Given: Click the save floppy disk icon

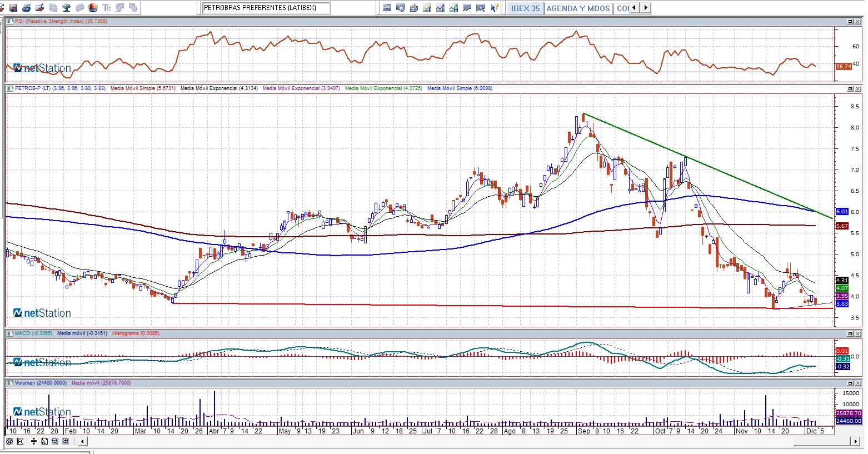Looking at the screenshot, I should point(13,8).
